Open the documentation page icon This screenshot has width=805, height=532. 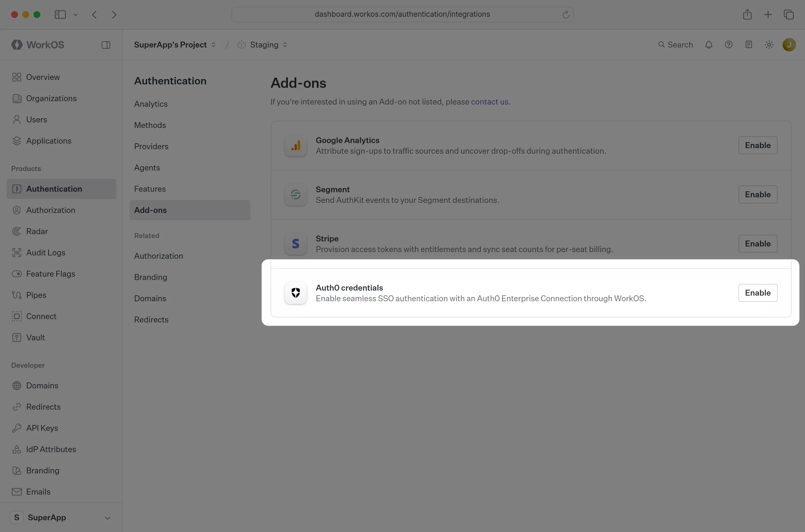coord(749,45)
